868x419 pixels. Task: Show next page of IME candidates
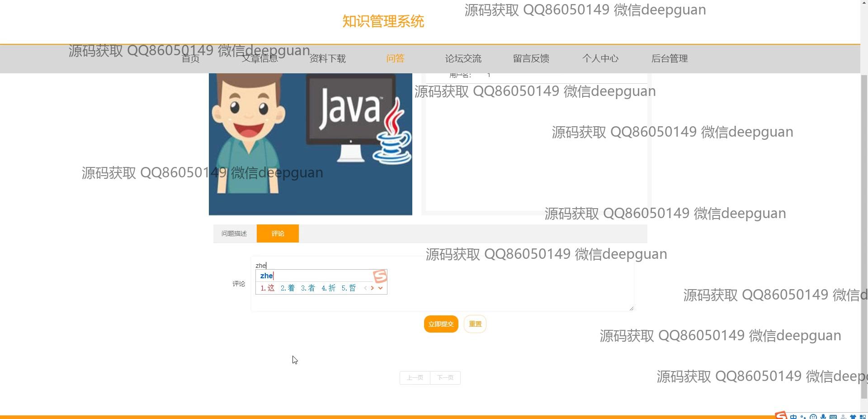373,288
